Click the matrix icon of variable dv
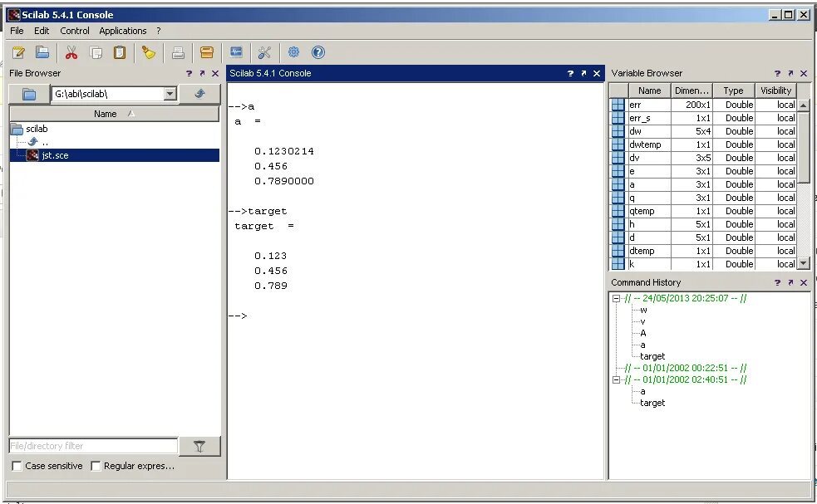 (618, 158)
